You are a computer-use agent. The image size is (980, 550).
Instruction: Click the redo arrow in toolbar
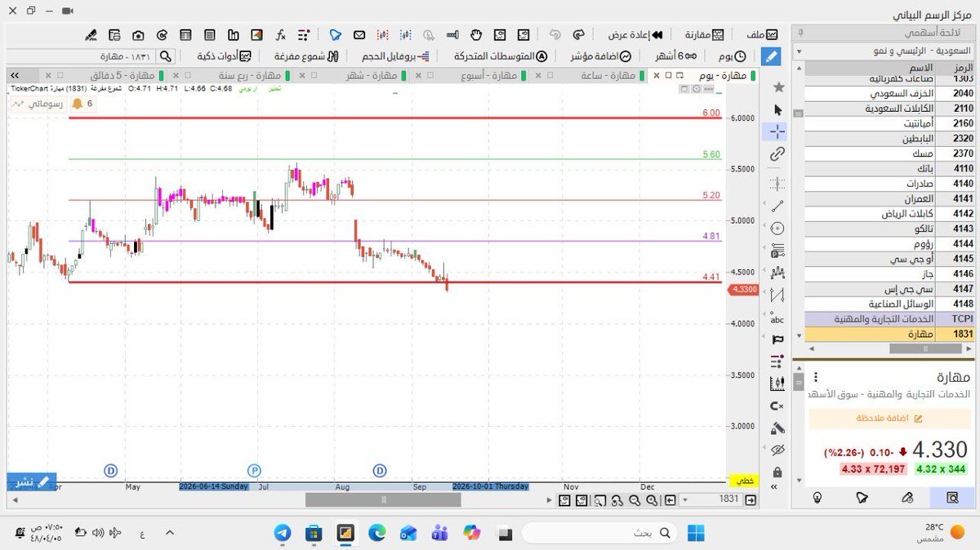579,35
